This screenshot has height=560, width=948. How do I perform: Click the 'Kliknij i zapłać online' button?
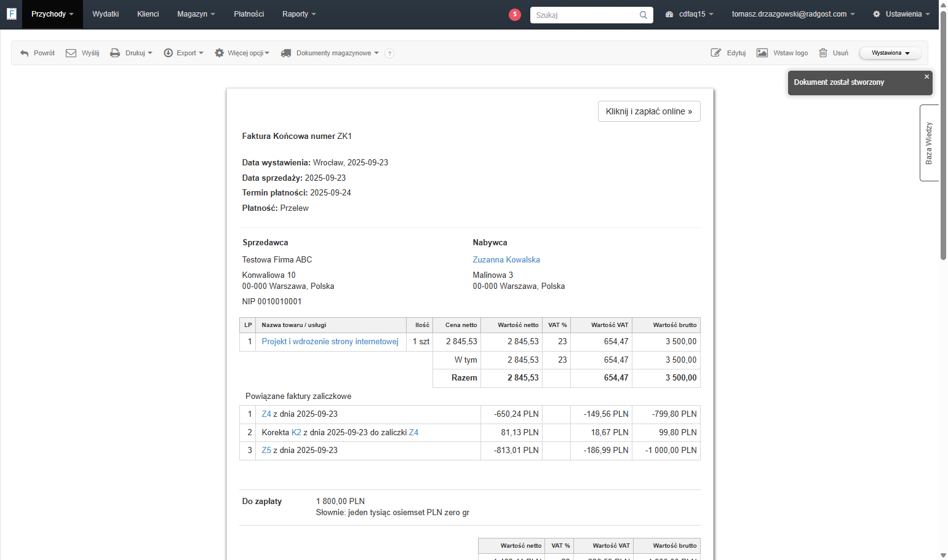pyautogui.click(x=649, y=111)
